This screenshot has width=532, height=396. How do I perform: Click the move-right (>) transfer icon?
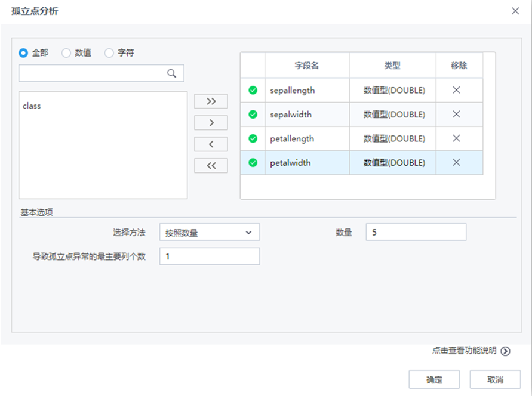[211, 122]
